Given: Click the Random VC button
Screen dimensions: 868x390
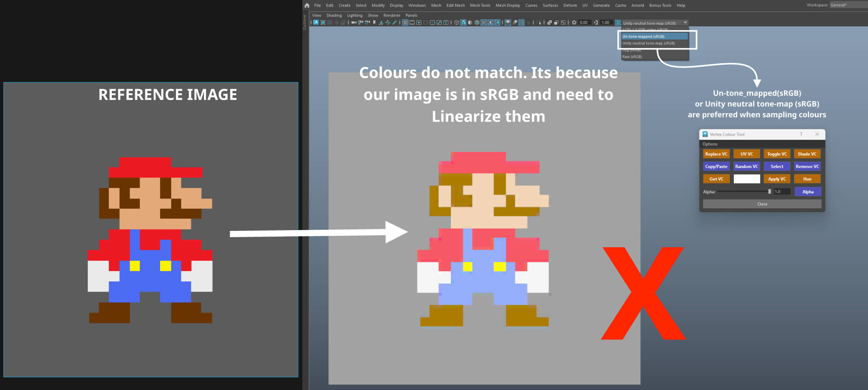Looking at the screenshot, I should [747, 167].
